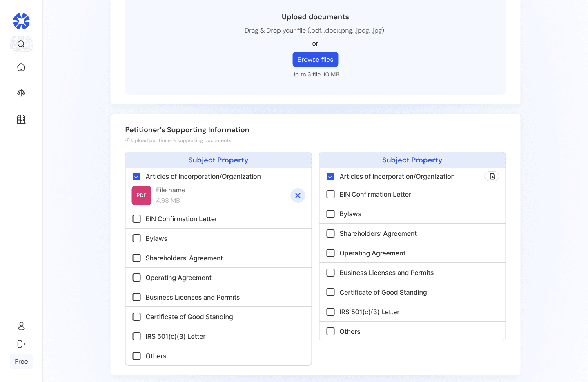The image size is (588, 382).
Task: Enable left Operating Agreement checkbox
Action: point(137,278)
